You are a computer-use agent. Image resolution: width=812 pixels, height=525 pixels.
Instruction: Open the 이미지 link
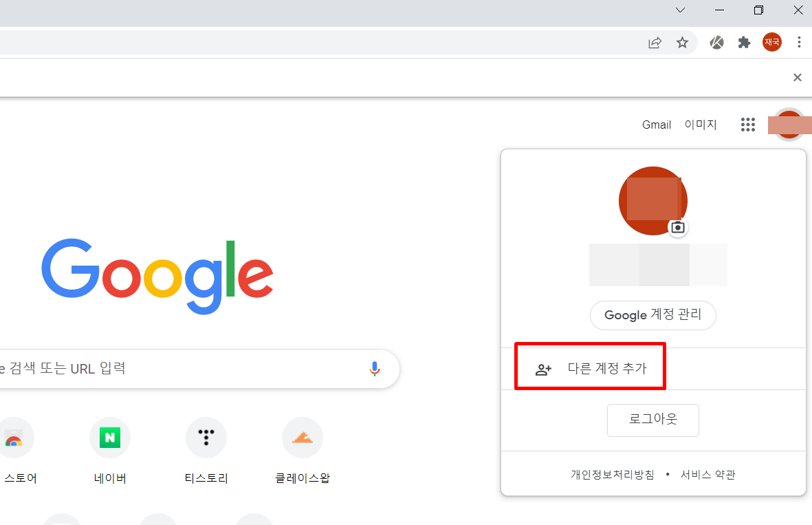700,125
